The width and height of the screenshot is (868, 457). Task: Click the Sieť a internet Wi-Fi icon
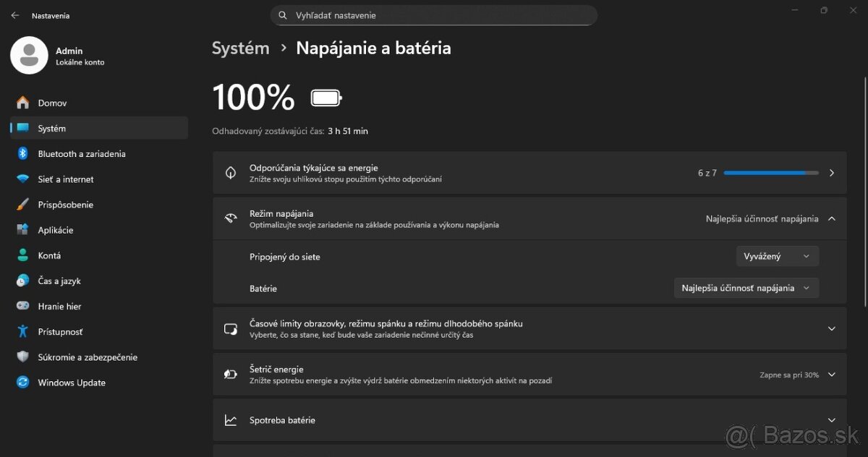(23, 179)
